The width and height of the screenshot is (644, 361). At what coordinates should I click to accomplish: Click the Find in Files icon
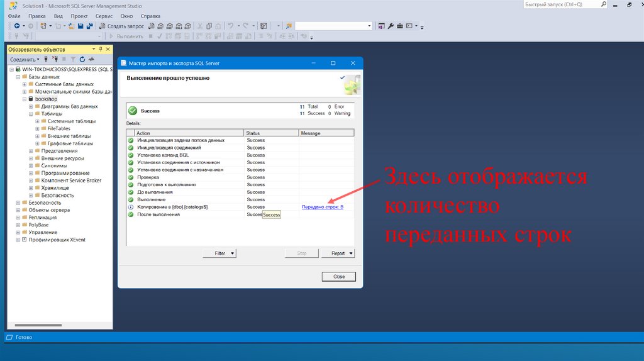tap(289, 26)
